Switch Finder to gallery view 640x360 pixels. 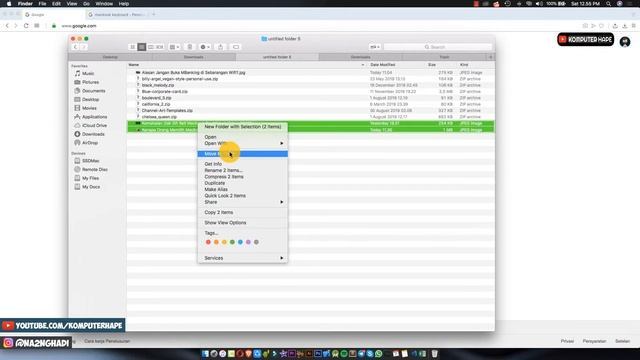160,47
